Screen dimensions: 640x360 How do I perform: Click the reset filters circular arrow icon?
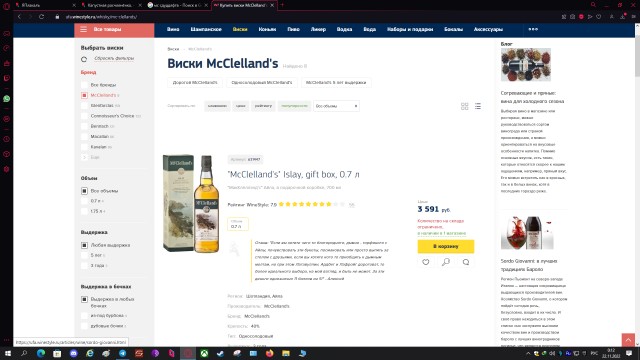point(84,59)
